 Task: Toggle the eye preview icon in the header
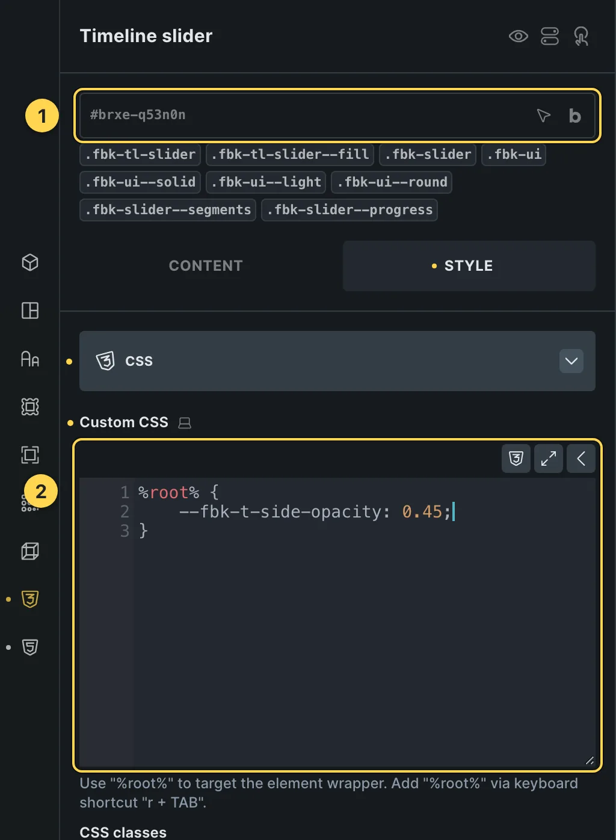point(518,36)
